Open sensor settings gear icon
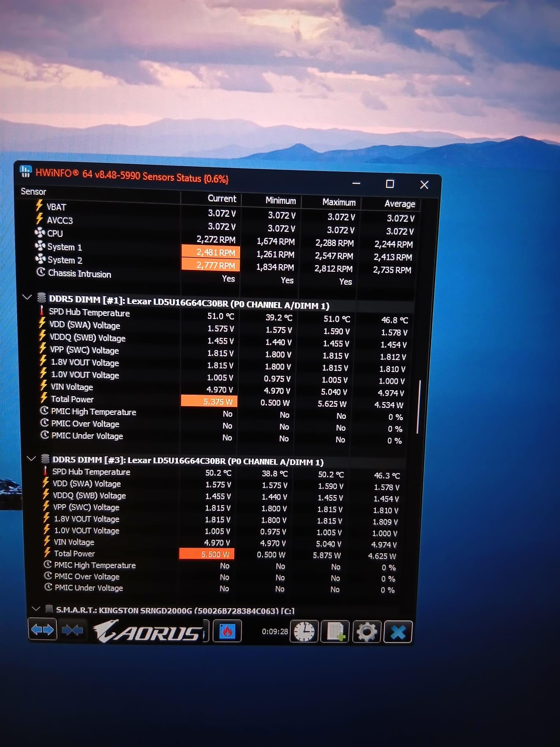The width and height of the screenshot is (560, 747). (x=367, y=632)
